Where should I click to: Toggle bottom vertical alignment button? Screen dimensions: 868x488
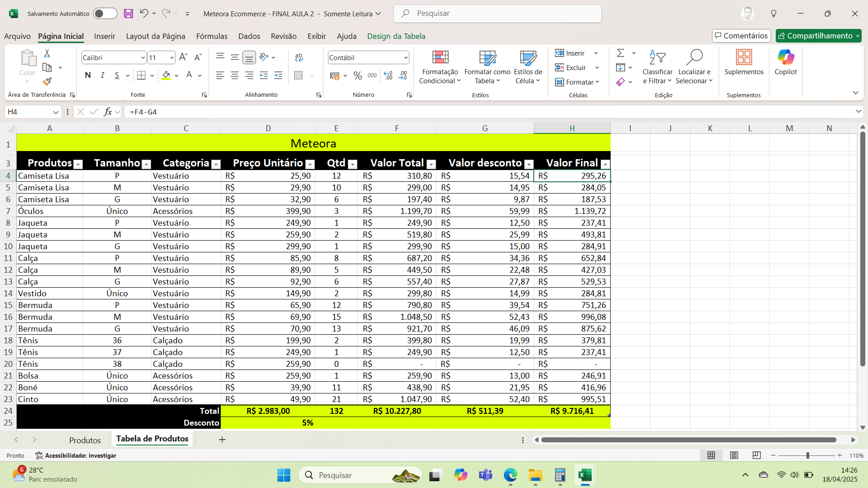[249, 57]
